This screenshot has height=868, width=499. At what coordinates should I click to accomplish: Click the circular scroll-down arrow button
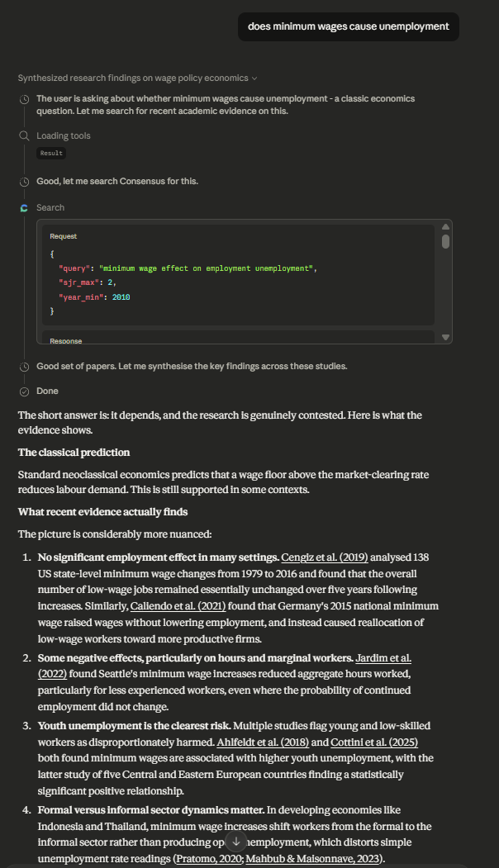[236, 840]
